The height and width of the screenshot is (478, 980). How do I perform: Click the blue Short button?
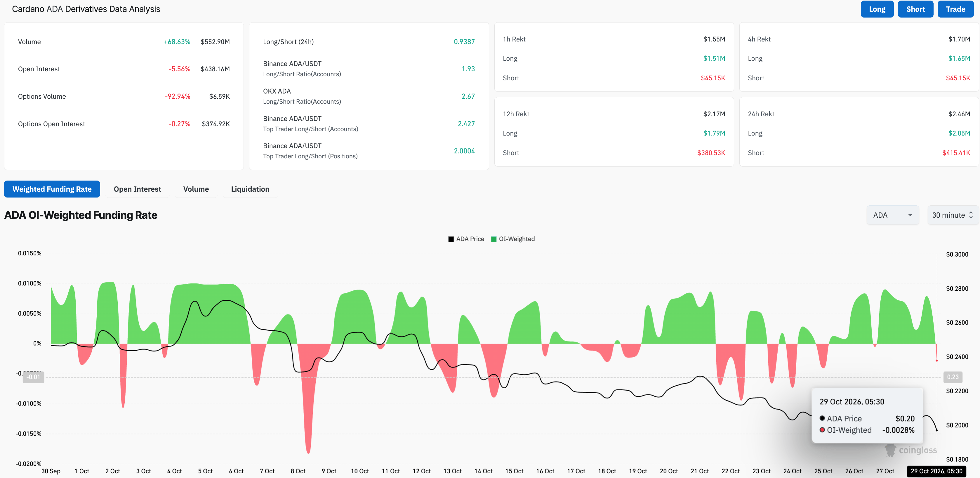[915, 9]
